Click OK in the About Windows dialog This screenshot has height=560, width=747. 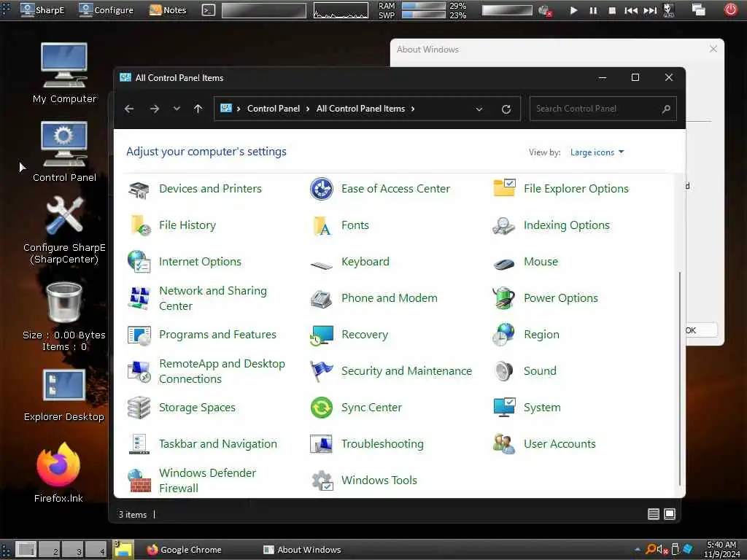pos(701,330)
